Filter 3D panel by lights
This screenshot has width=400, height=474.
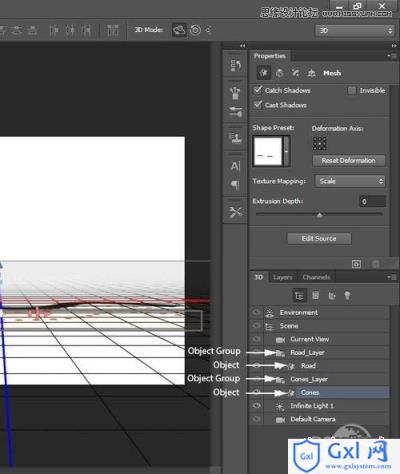[347, 295]
